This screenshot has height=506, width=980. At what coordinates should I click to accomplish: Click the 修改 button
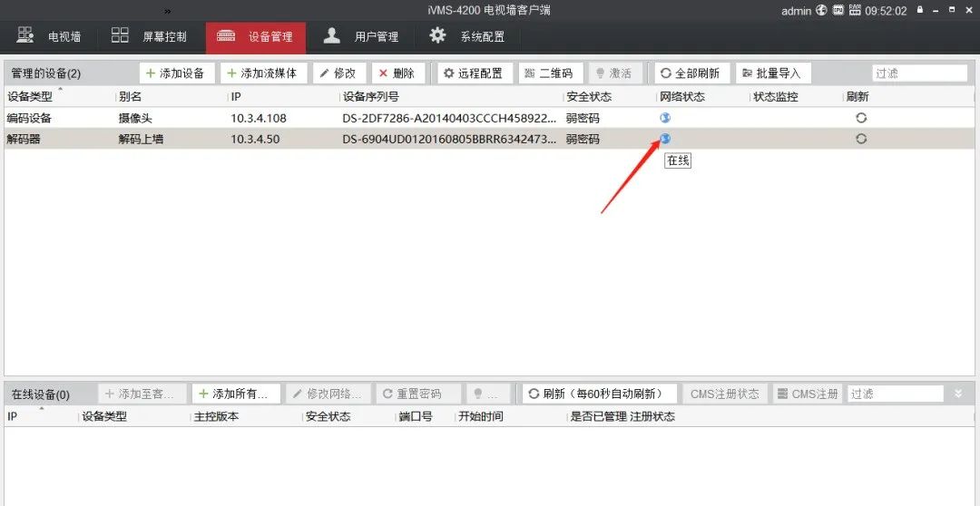[x=339, y=73]
